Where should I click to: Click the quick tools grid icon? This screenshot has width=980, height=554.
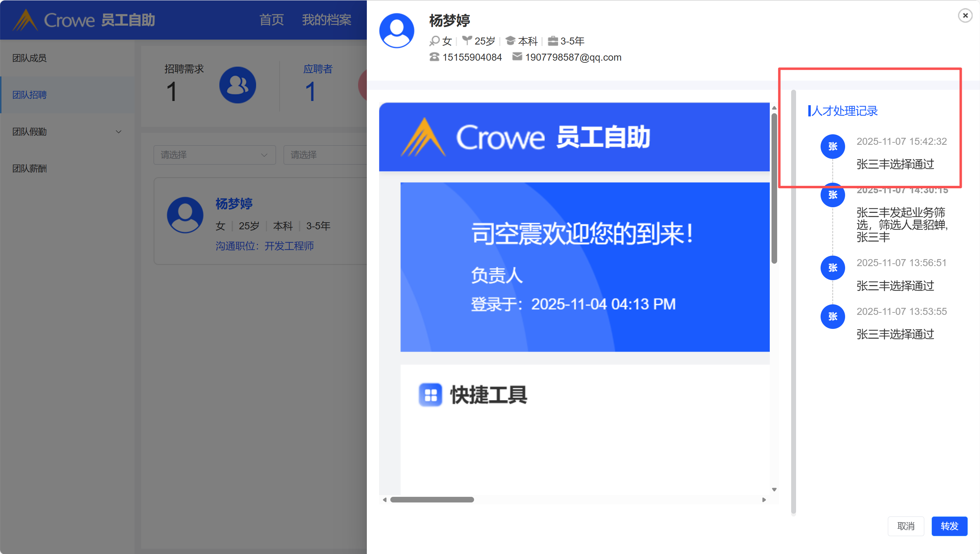click(430, 395)
